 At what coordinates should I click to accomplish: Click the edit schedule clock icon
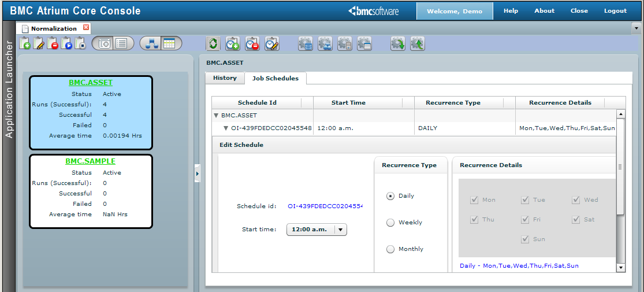pos(272,43)
